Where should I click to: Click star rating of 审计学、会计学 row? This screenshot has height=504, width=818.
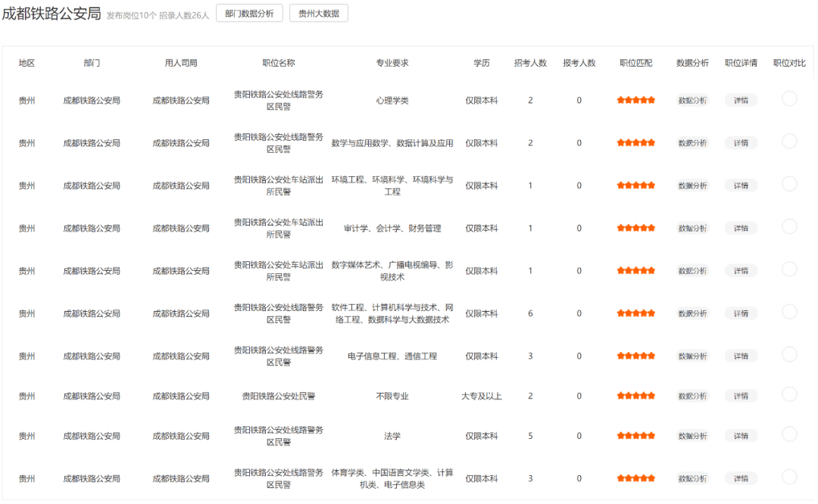coord(636,228)
